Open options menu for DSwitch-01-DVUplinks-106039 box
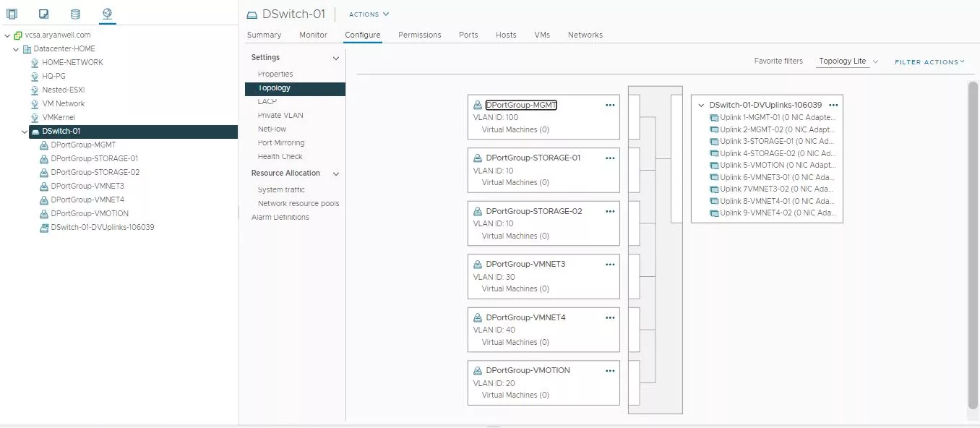This screenshot has height=428, width=980. click(x=833, y=105)
